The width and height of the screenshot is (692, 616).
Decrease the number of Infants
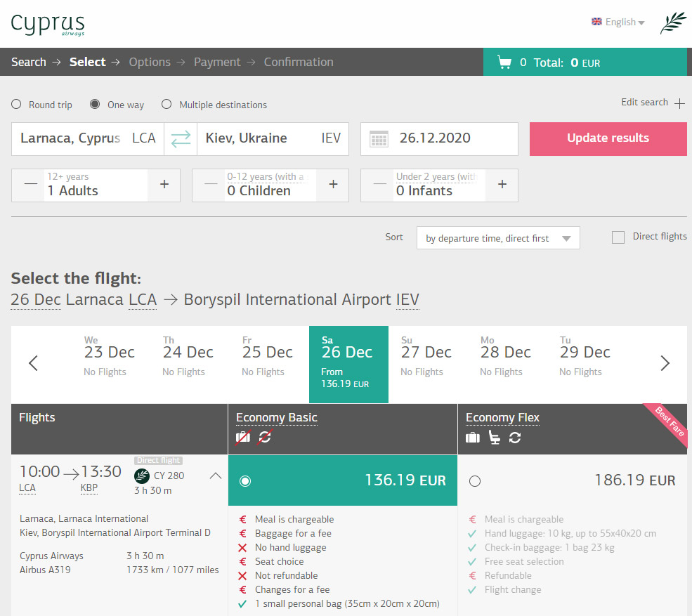pyautogui.click(x=379, y=185)
